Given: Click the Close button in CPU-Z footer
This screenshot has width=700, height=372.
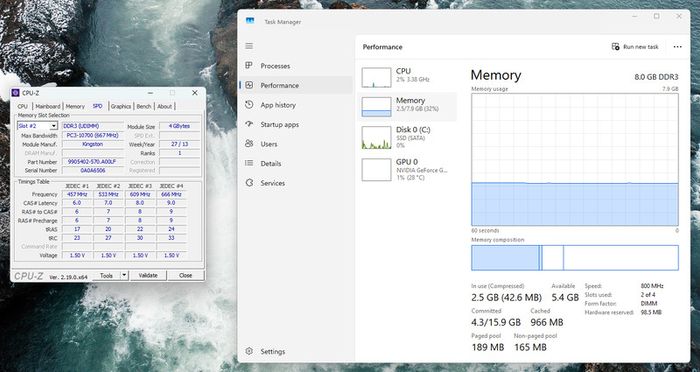Looking at the screenshot, I should point(186,276).
